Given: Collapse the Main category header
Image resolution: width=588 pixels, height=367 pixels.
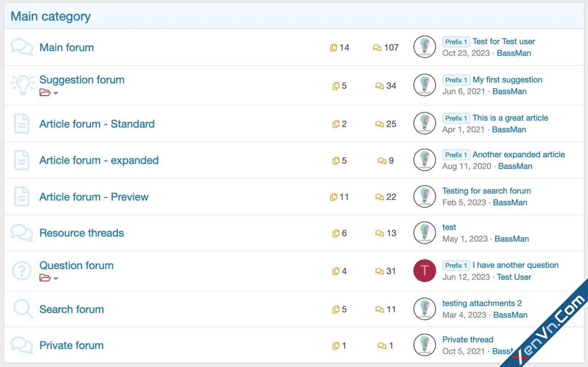Looking at the screenshot, I should point(51,17).
